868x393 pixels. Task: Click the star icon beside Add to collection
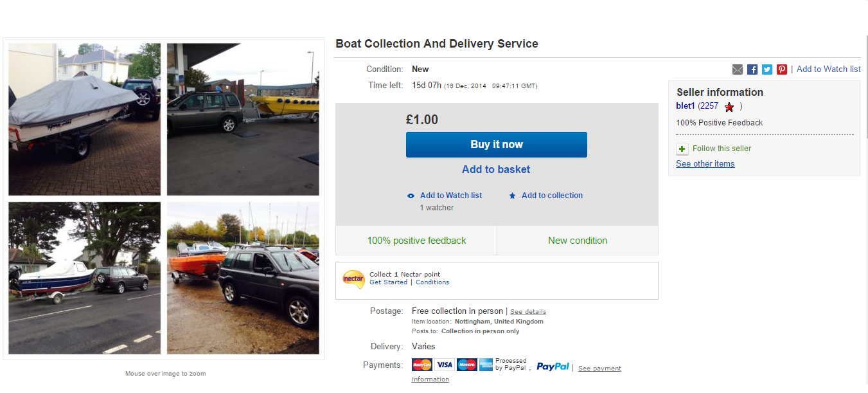coord(512,196)
